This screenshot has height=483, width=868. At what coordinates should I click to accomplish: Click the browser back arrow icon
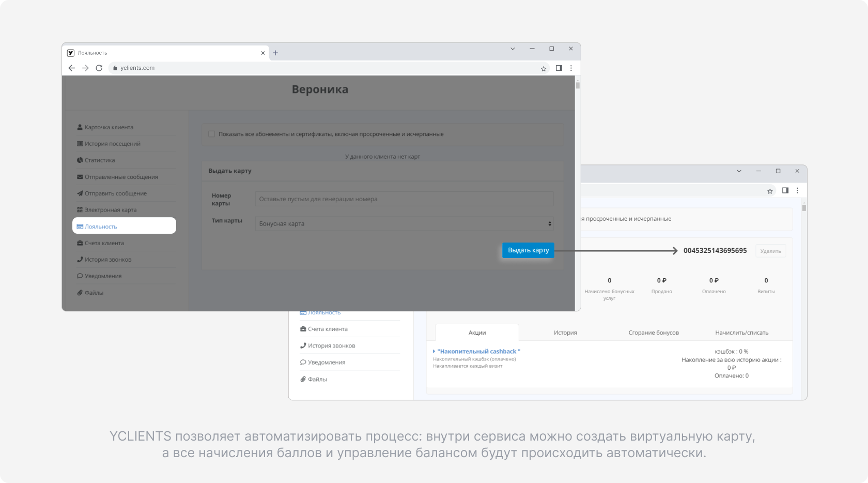pyautogui.click(x=72, y=68)
